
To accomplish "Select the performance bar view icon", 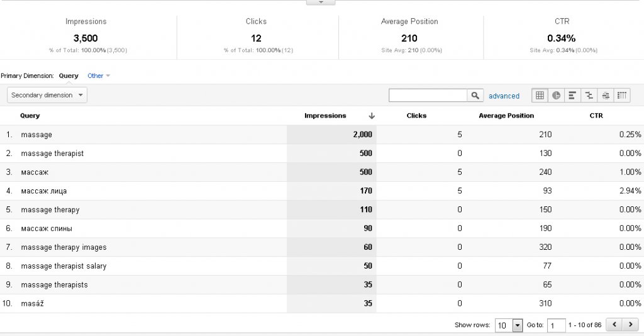I will point(572,96).
